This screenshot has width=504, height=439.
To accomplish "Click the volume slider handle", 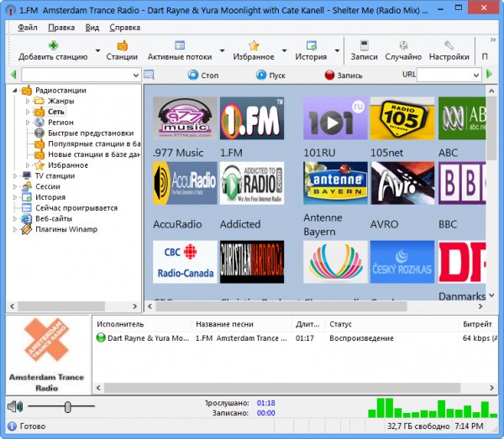I will pyautogui.click(x=67, y=407).
